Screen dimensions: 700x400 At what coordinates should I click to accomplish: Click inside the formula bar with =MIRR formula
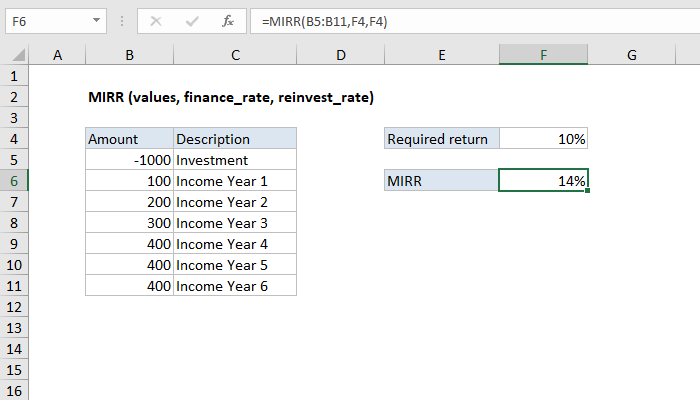(x=475, y=21)
